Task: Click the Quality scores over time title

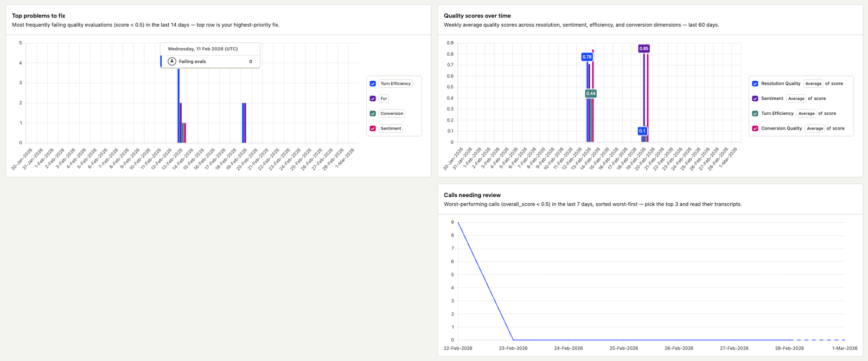Action: [477, 16]
